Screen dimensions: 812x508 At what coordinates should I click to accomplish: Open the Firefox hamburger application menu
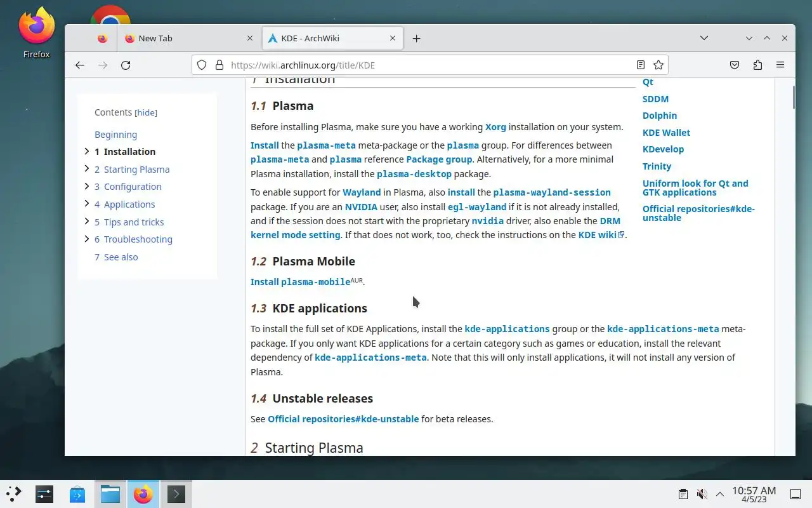(780, 65)
